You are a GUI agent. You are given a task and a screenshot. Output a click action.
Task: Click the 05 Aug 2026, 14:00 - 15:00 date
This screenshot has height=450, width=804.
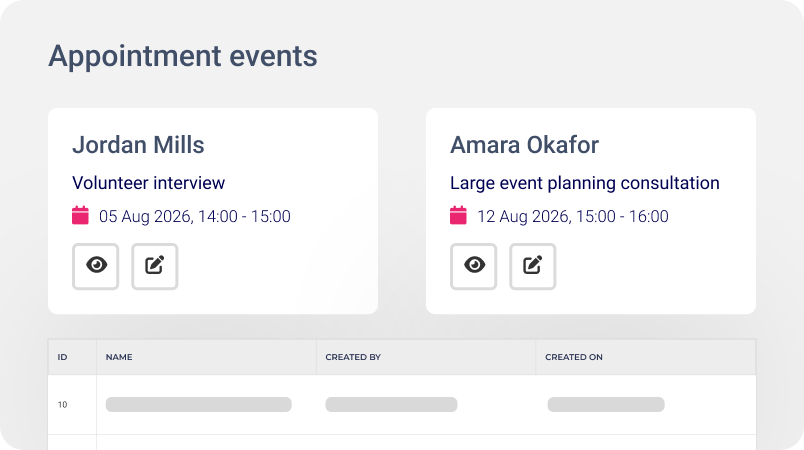click(195, 216)
